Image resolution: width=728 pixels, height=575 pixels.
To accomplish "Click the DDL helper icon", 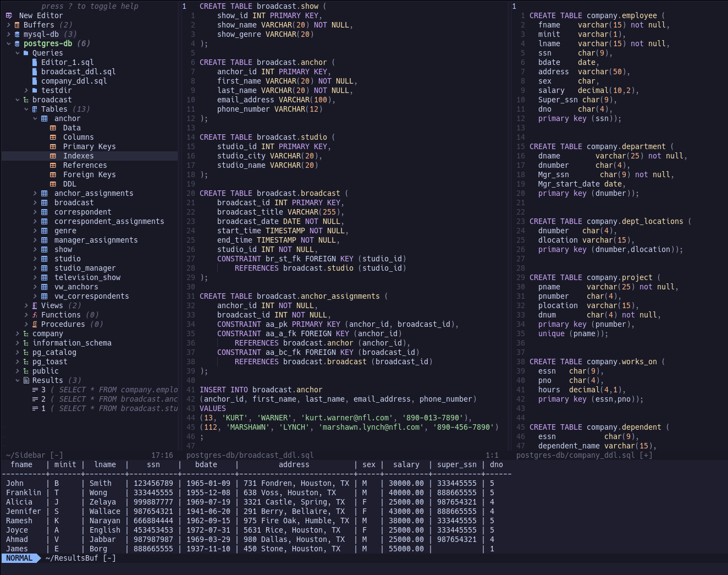I will click(x=53, y=184).
